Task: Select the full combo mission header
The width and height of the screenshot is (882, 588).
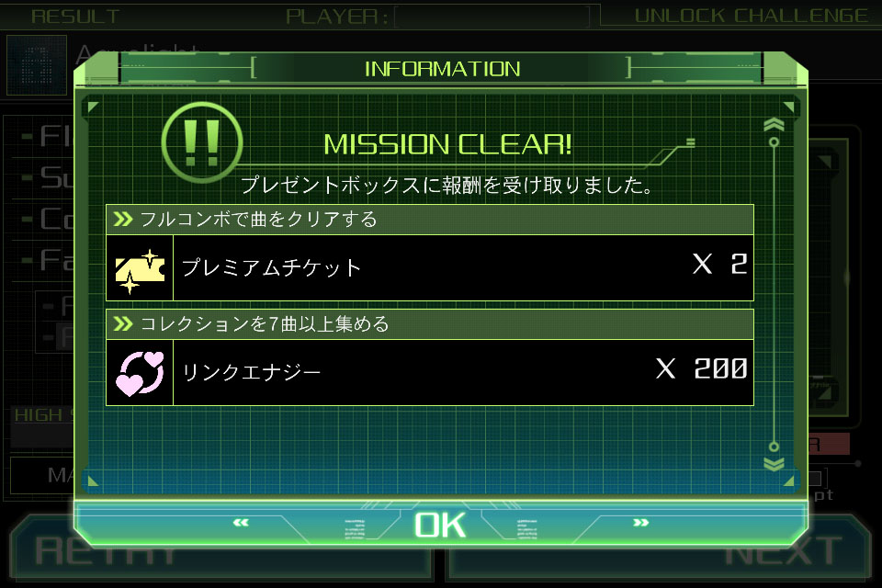Action: (x=430, y=220)
